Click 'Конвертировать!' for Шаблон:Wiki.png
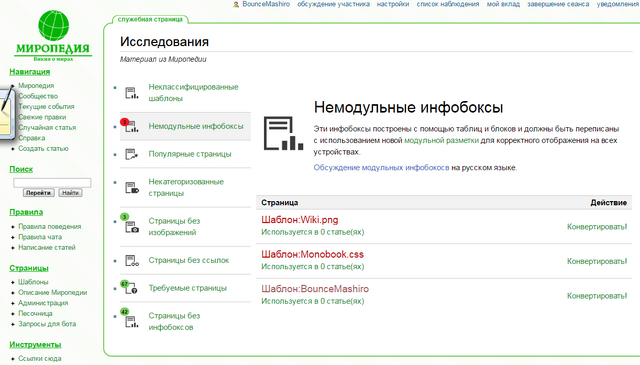 pyautogui.click(x=597, y=227)
